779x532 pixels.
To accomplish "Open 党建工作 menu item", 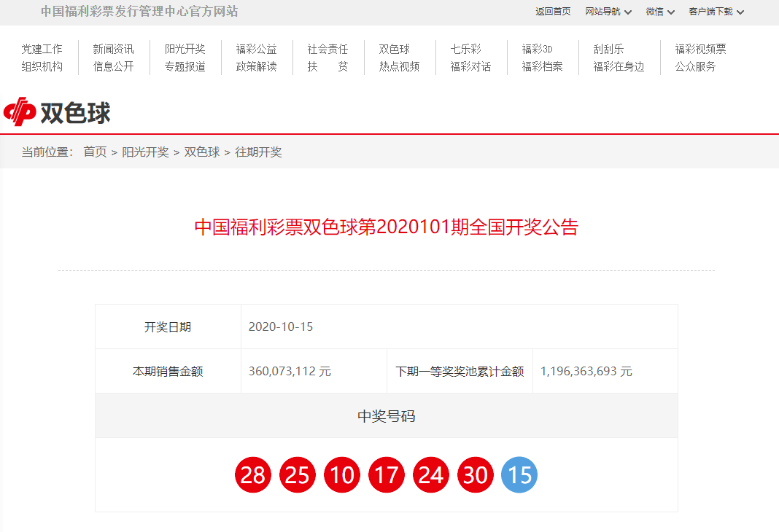I will tap(42, 49).
